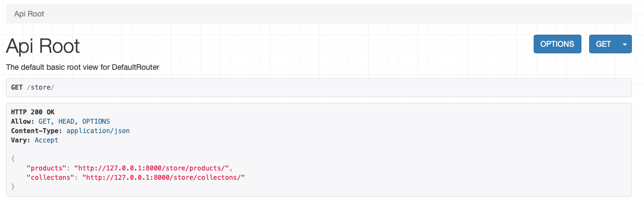Click the OPTIONS button

coord(557,44)
